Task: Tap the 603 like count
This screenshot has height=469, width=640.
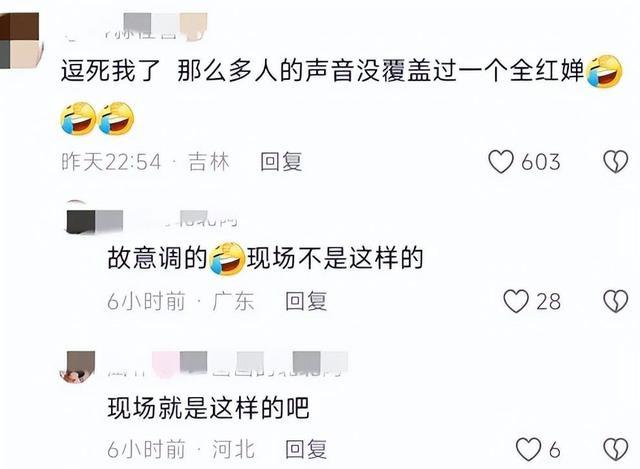Action: [x=540, y=162]
